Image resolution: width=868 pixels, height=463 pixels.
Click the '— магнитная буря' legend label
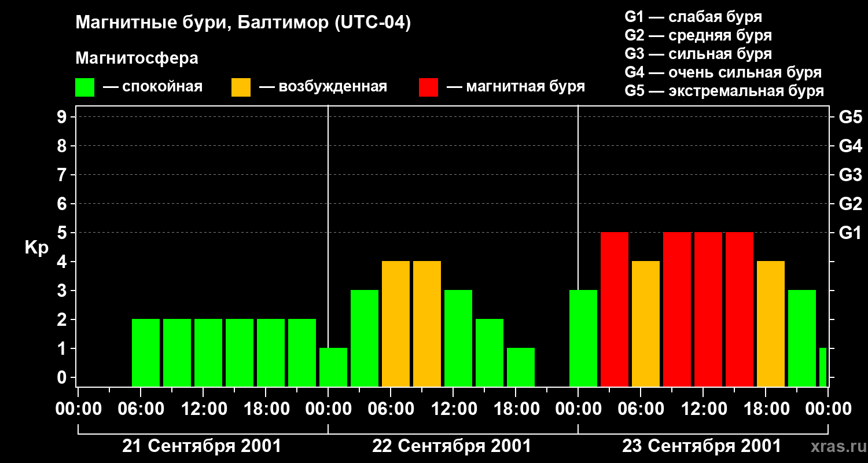coord(516,87)
